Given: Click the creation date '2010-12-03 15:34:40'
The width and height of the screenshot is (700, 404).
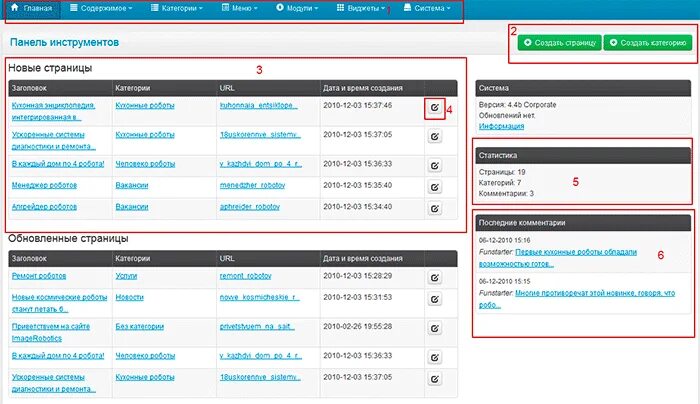Looking at the screenshot, I should pyautogui.click(x=358, y=206).
